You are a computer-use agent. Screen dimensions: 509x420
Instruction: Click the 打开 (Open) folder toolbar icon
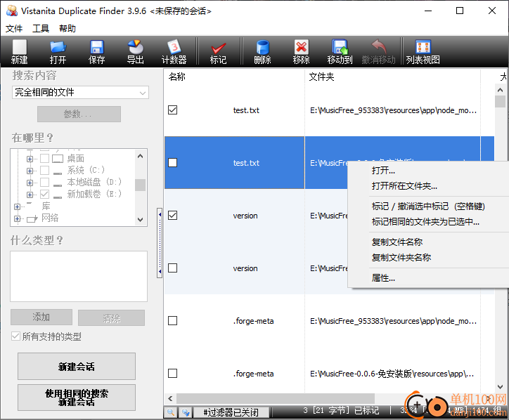coord(58,52)
